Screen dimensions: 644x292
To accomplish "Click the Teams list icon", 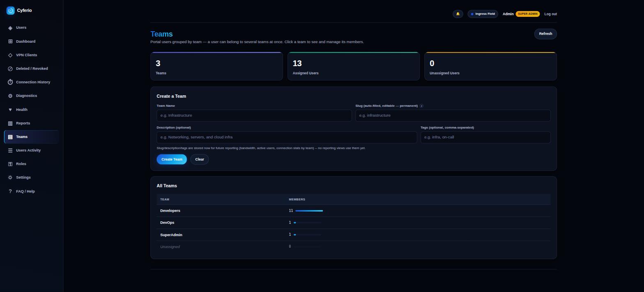I will [x=10, y=137].
